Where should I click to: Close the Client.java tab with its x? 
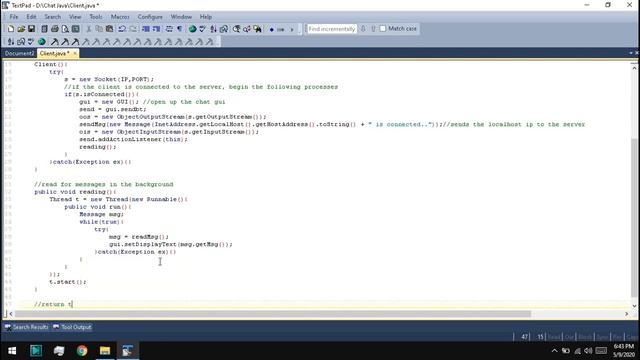coord(75,53)
